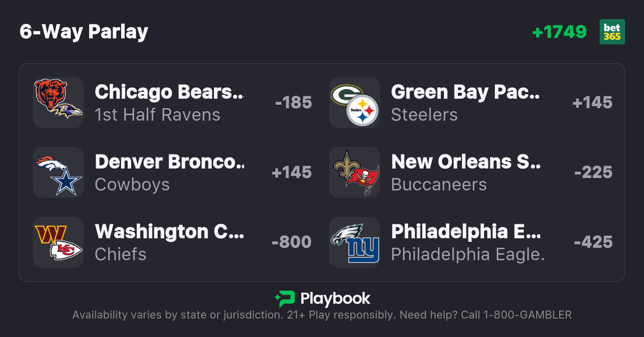Click the Playbook brand name text
644x337 pixels.
tap(335, 299)
